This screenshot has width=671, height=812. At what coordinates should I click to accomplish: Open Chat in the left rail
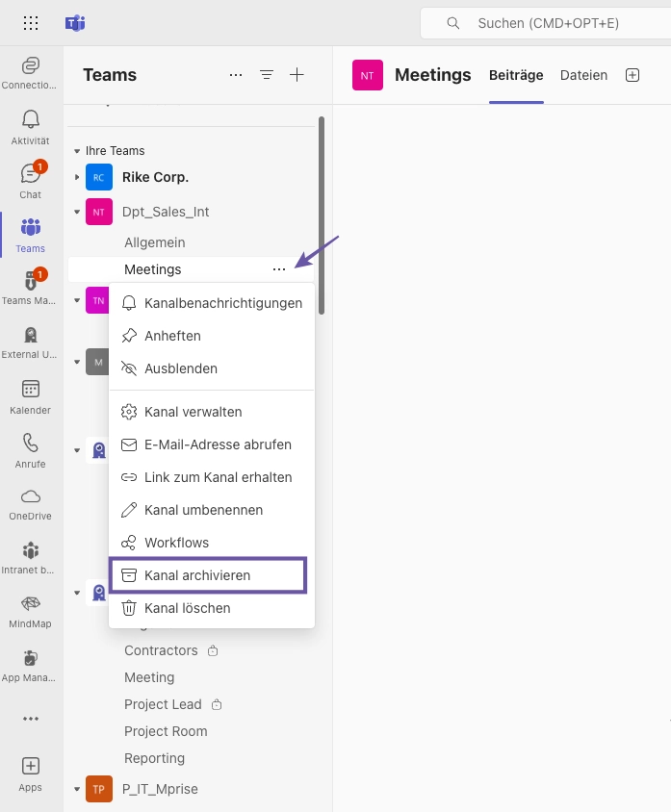[31, 179]
